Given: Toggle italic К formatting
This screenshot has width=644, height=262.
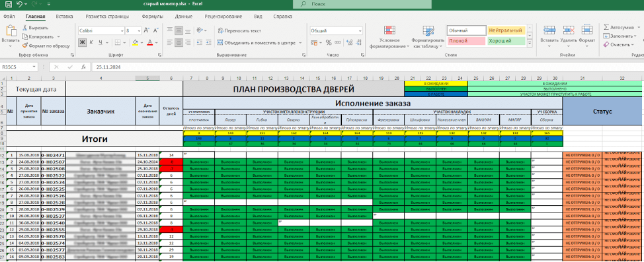Looking at the screenshot, I should pos(91,42).
